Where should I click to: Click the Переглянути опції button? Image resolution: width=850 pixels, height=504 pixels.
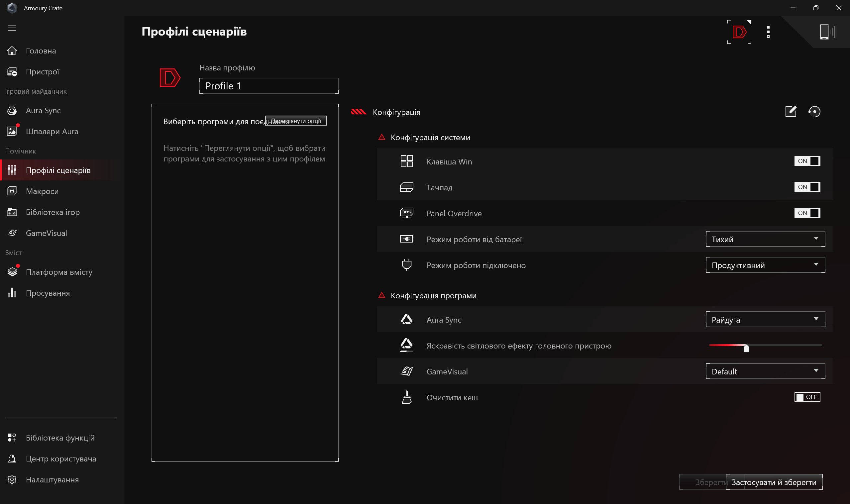pyautogui.click(x=296, y=121)
